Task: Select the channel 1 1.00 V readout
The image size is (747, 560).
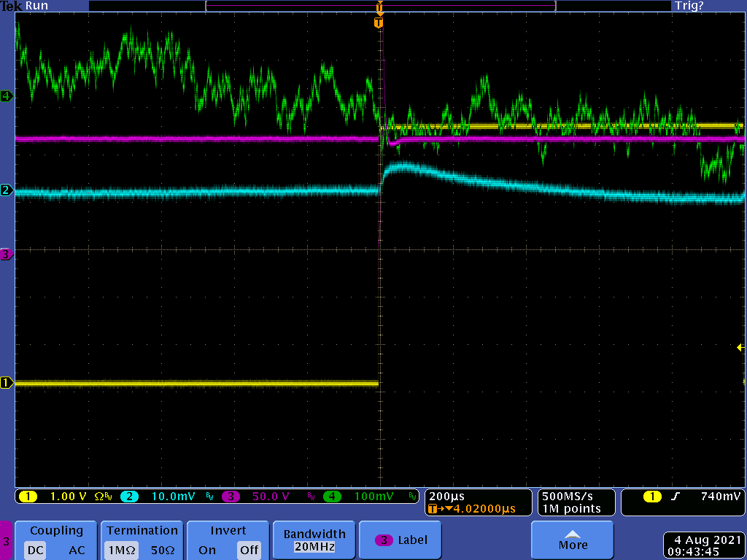Action: [x=67, y=497]
